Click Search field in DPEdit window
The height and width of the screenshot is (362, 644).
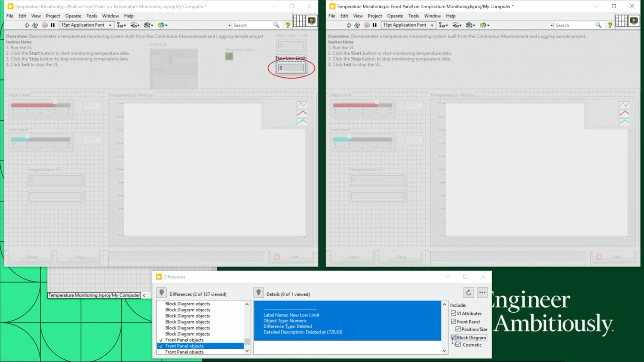coord(252,25)
